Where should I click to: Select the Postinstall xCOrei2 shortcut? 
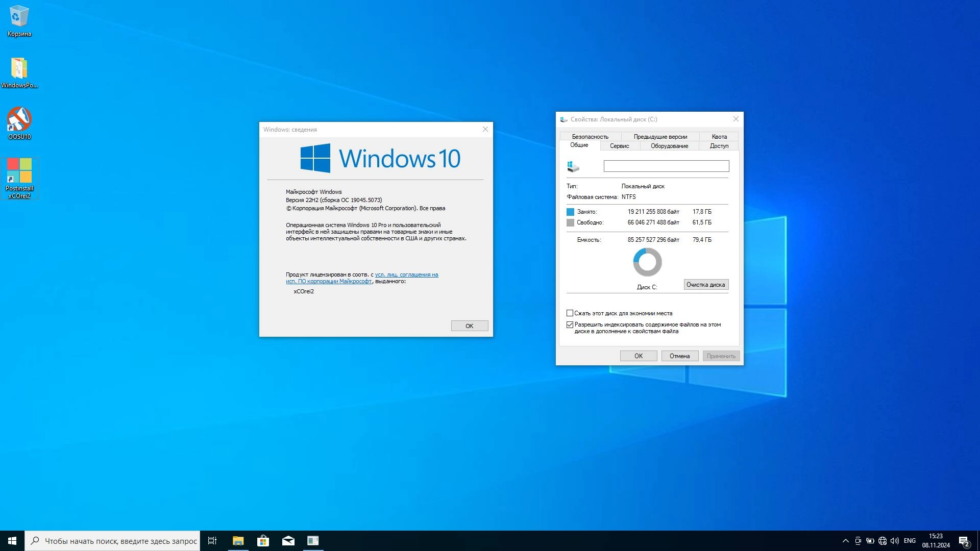tap(19, 178)
